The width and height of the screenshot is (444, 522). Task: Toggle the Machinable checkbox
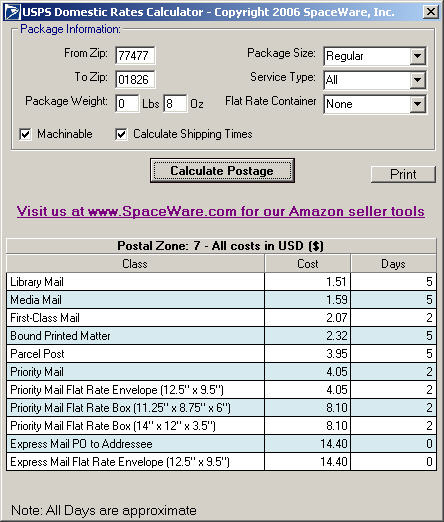pyautogui.click(x=26, y=134)
